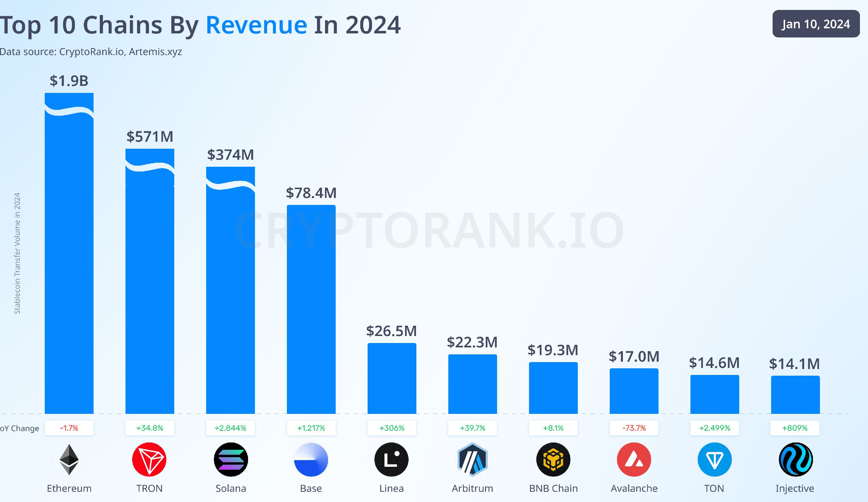
Task: Click the Linea black logo
Action: (x=391, y=459)
